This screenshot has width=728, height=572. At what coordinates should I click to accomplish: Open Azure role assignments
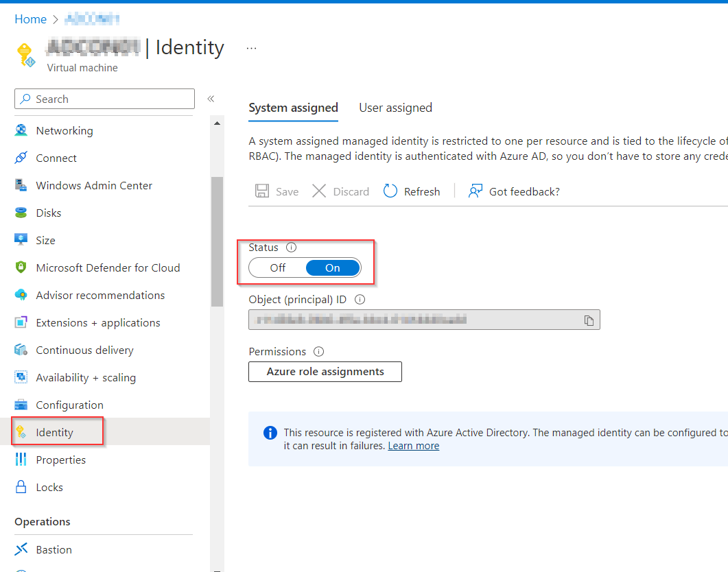coord(325,371)
